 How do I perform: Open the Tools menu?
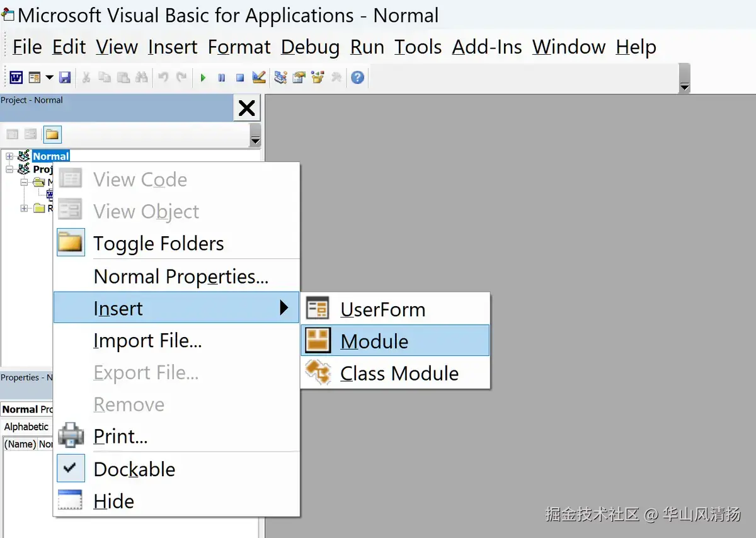(x=418, y=47)
